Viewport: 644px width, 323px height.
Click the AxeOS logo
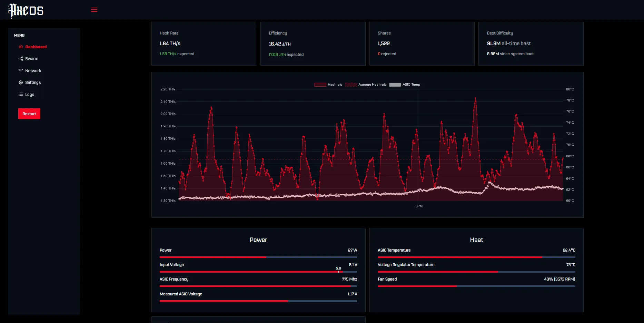tap(26, 10)
